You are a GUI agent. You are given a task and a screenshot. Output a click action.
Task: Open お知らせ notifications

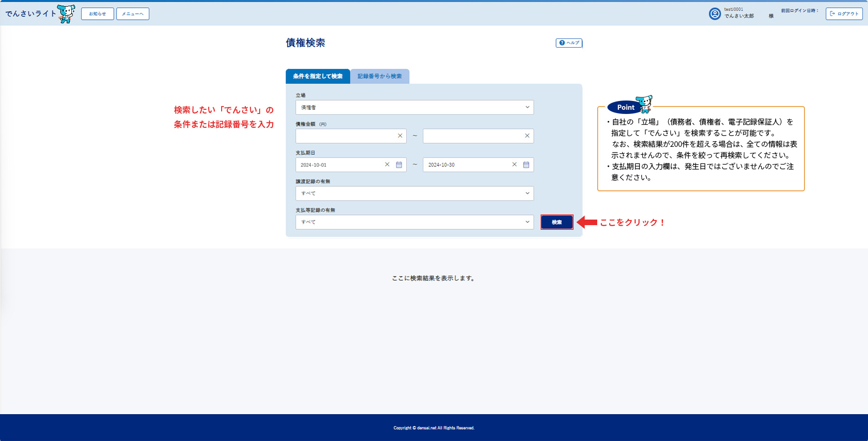tap(97, 13)
